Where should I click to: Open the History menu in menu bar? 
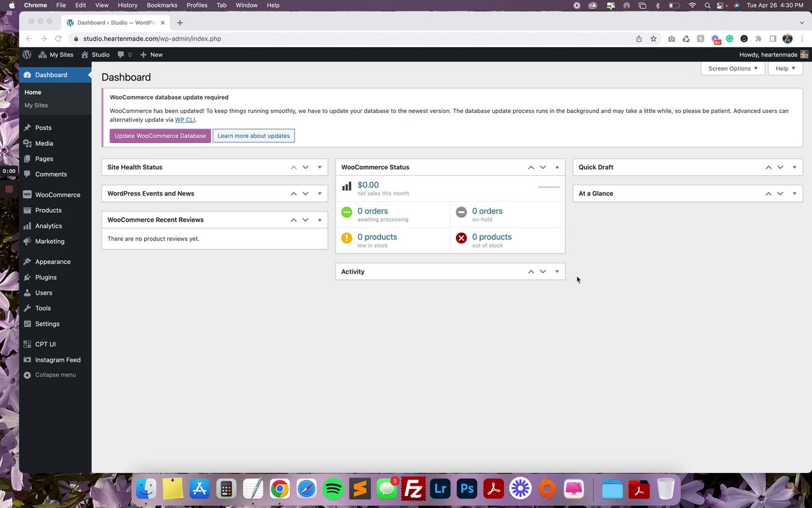click(x=128, y=5)
